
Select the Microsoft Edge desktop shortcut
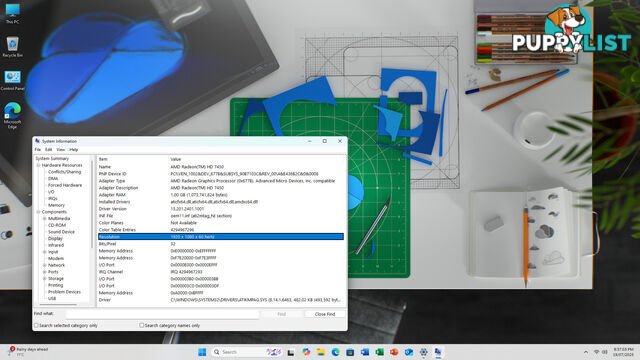pos(12,115)
